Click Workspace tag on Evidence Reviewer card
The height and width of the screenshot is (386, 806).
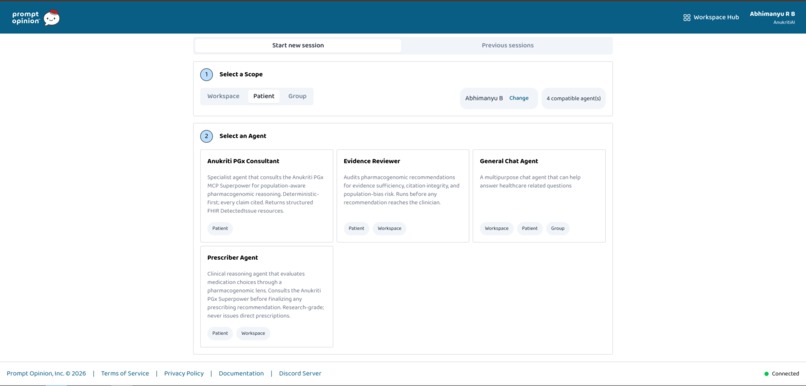coord(390,229)
